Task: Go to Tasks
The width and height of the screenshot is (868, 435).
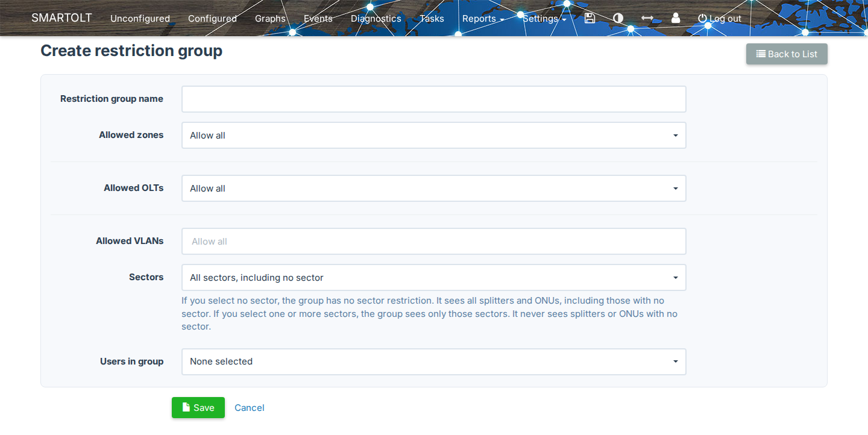Action: (x=432, y=19)
